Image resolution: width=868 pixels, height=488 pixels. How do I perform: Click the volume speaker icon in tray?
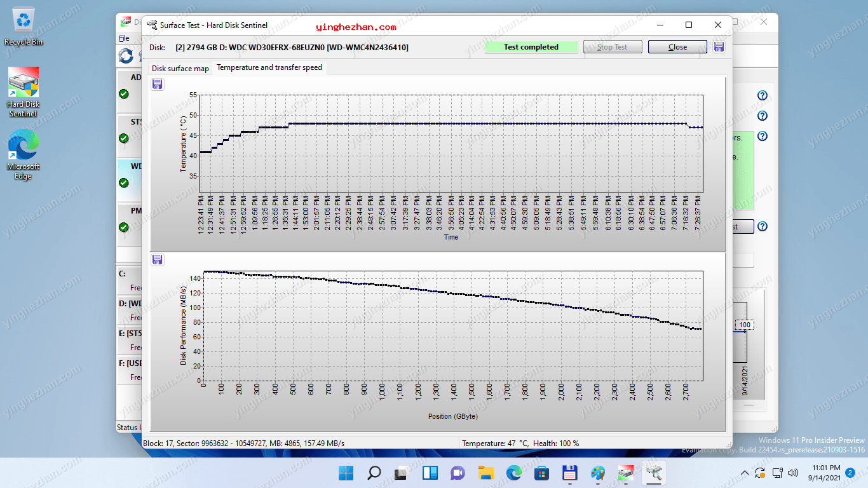pos(792,473)
